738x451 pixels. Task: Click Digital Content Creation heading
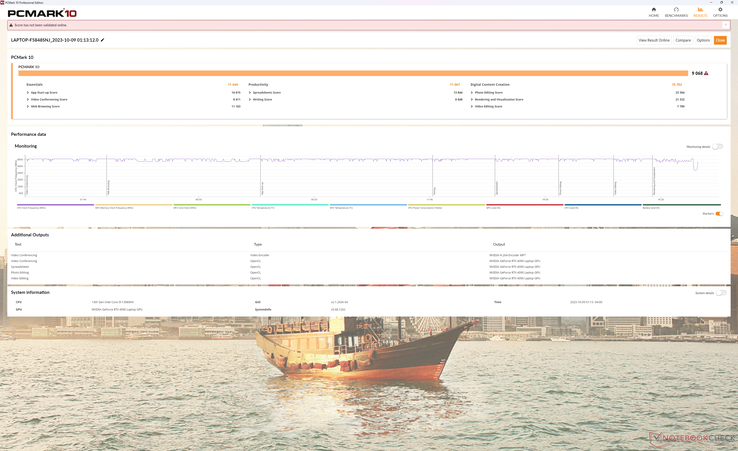pyautogui.click(x=490, y=85)
